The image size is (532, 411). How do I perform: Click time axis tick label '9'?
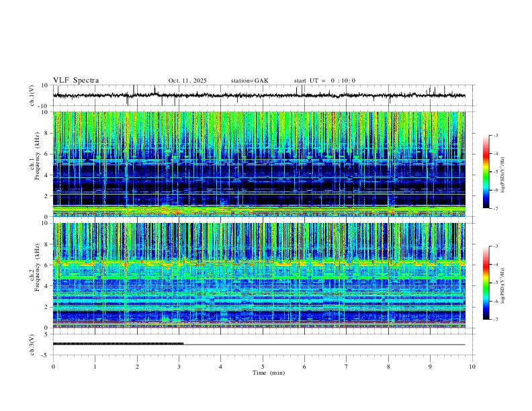pyautogui.click(x=430, y=367)
